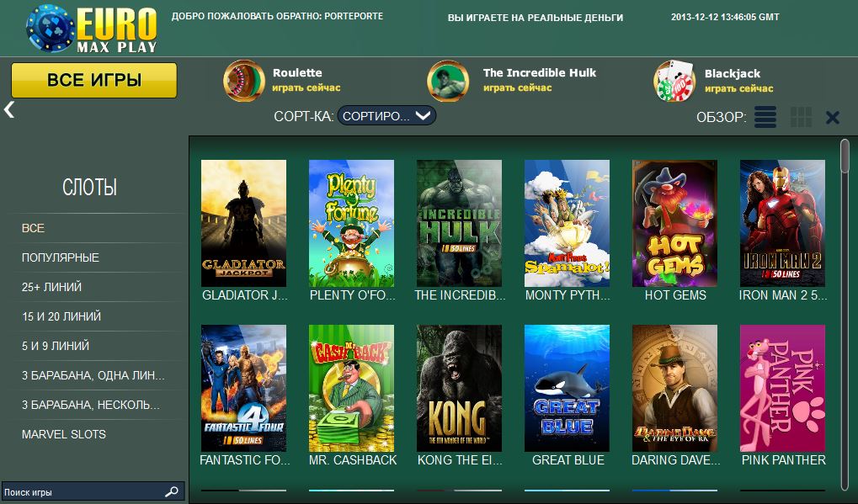Click The Incredible Hulk играть сейчас link
858x504 pixels.
517,88
